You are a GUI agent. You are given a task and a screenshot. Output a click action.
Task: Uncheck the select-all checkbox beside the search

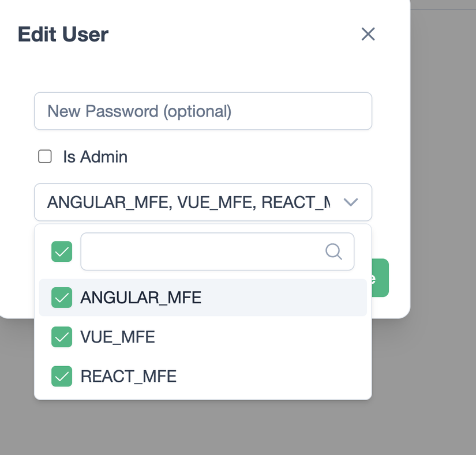(62, 251)
